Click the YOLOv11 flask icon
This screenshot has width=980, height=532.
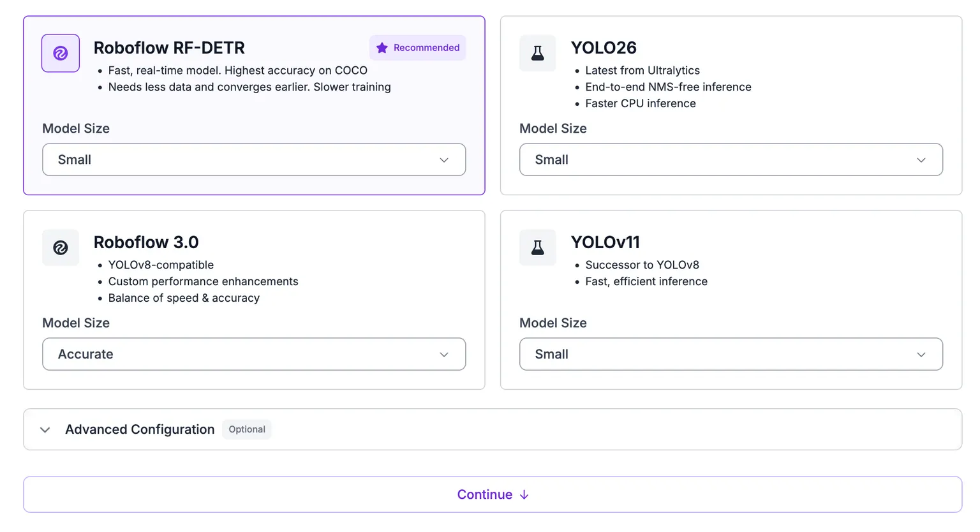[538, 248]
